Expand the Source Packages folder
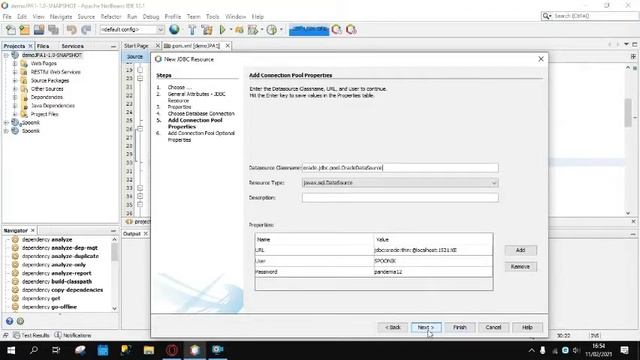Screen dimensions: 640x360 tap(15, 80)
